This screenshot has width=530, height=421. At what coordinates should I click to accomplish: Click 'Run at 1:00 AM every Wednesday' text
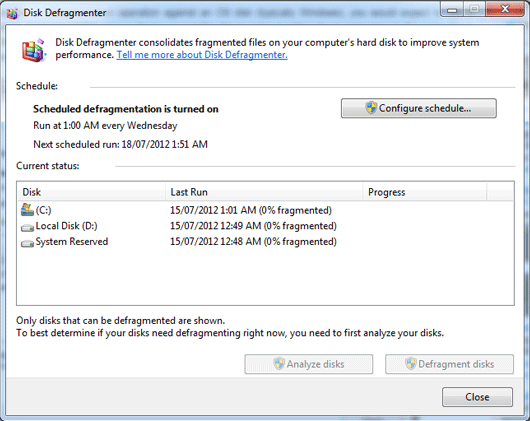pos(105,126)
